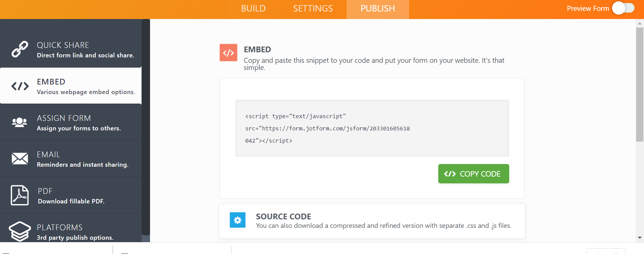Image resolution: width=644 pixels, height=254 pixels.
Task: Click the blue Source Code gear icon
Action: point(237,220)
